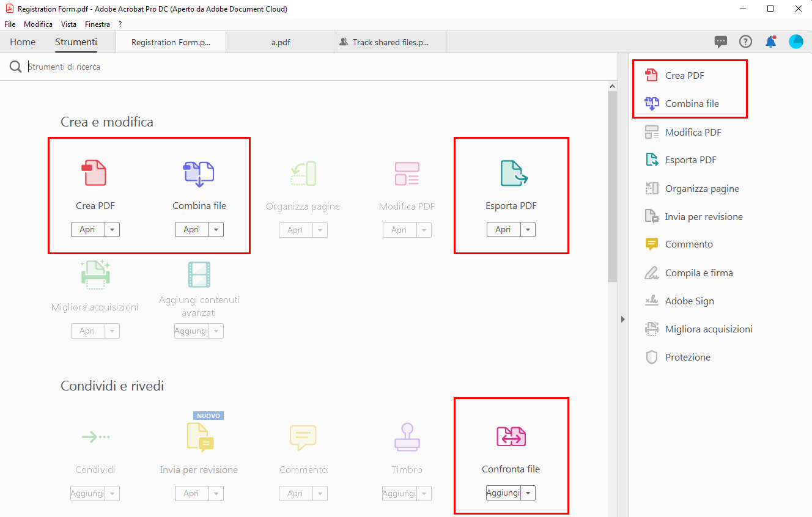Select the Protezione shield icon in sidebar
Image resolution: width=812 pixels, height=517 pixels.
pyautogui.click(x=652, y=357)
